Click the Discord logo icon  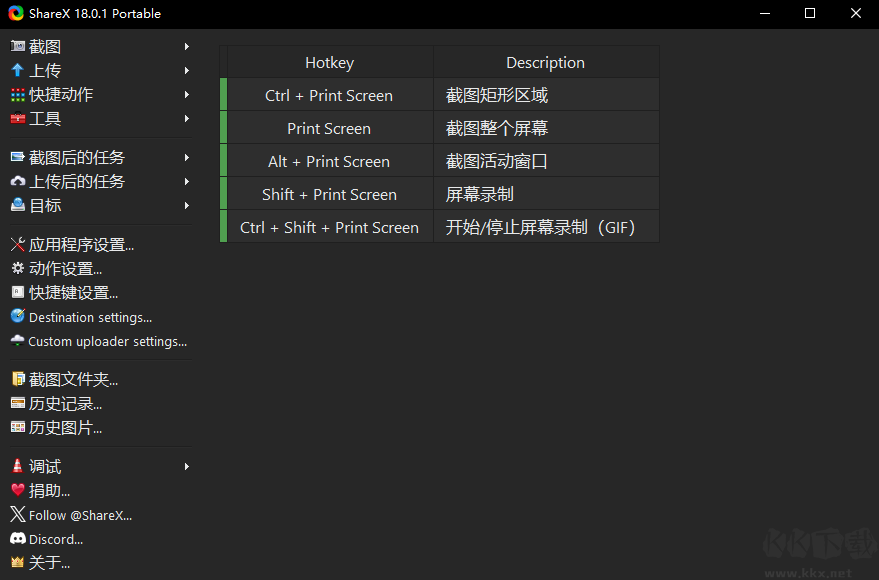tap(18, 539)
